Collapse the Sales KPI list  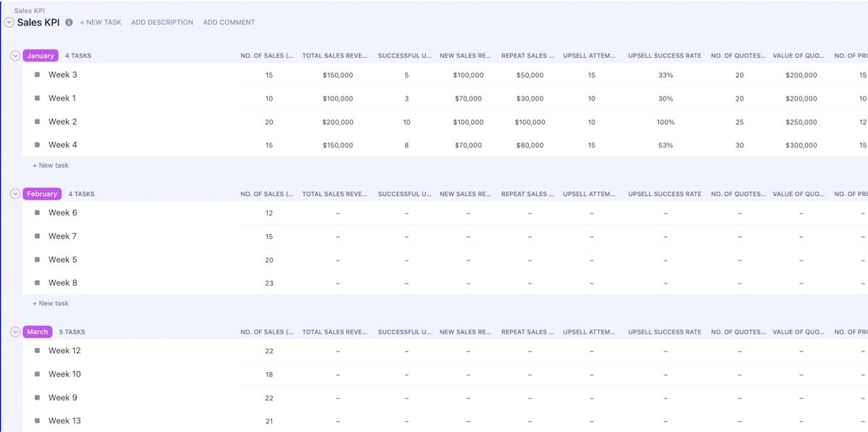pos(9,22)
